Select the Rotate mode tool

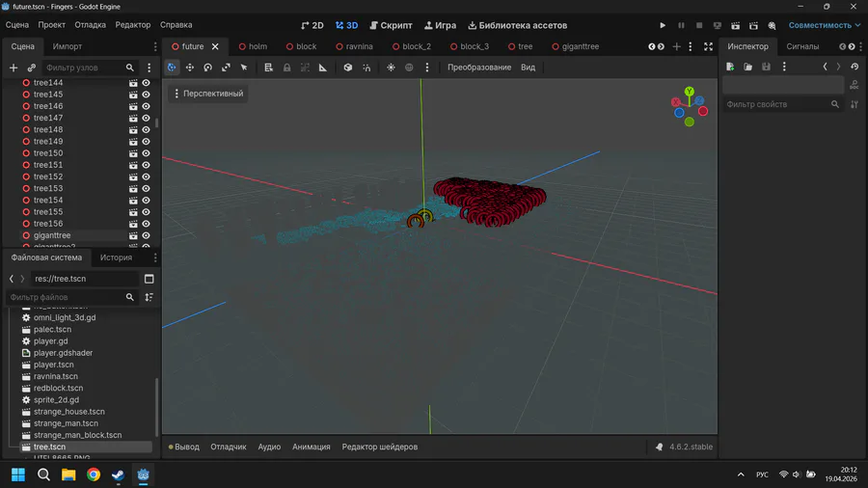click(x=207, y=68)
